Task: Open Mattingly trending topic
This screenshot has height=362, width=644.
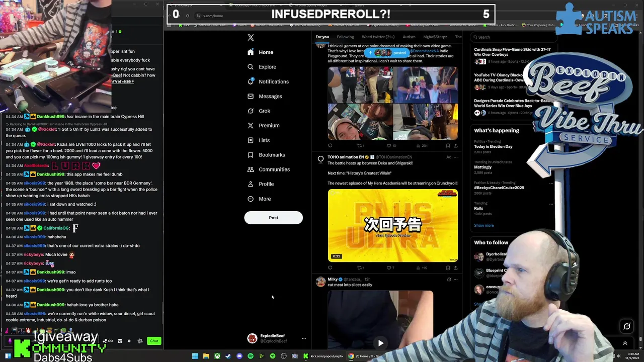Action: tap(482, 167)
